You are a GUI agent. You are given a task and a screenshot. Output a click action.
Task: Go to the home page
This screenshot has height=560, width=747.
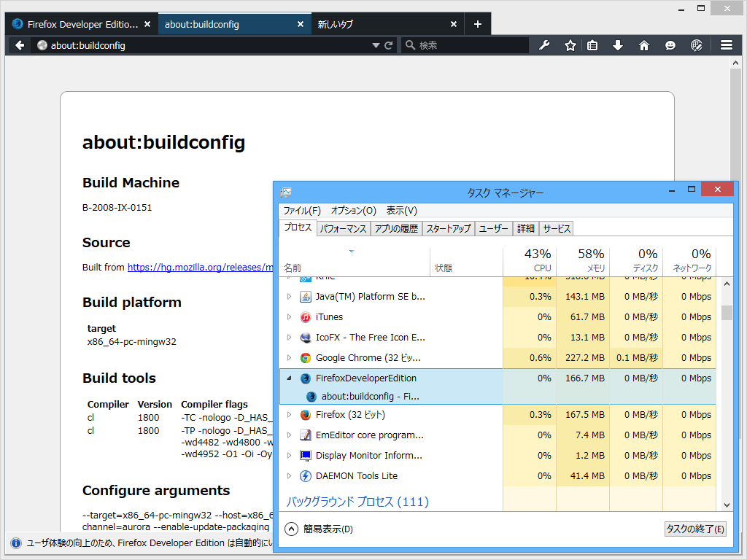pos(644,44)
